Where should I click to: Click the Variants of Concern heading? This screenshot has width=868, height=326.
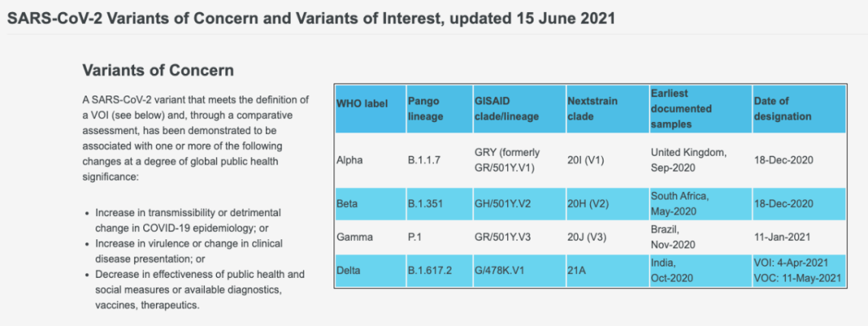click(x=158, y=70)
